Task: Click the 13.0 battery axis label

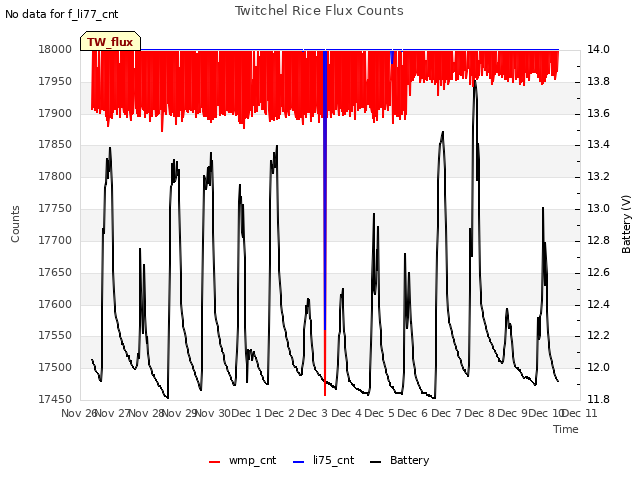Action: coord(598,209)
